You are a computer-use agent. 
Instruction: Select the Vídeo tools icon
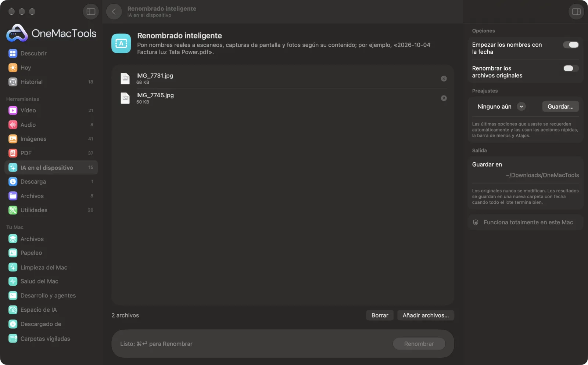point(13,111)
